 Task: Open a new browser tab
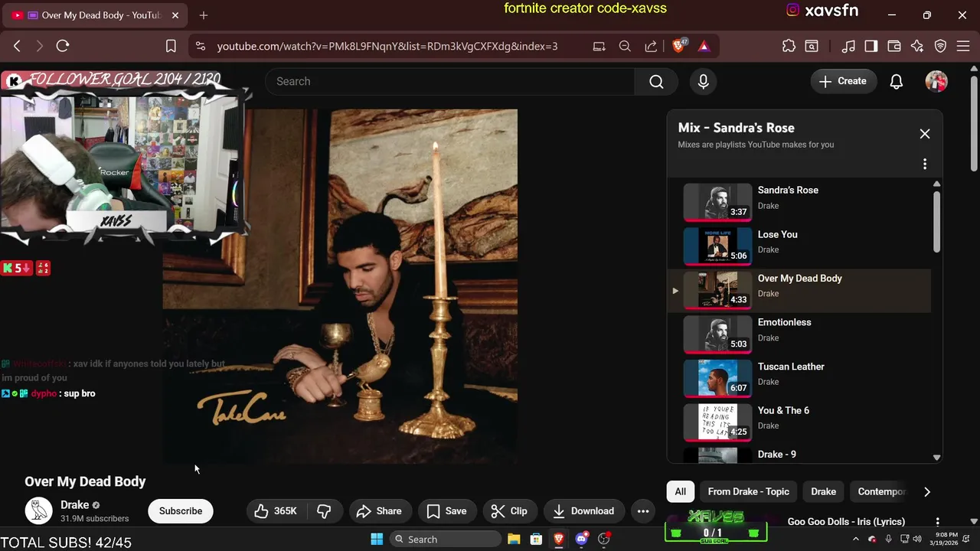coord(204,15)
